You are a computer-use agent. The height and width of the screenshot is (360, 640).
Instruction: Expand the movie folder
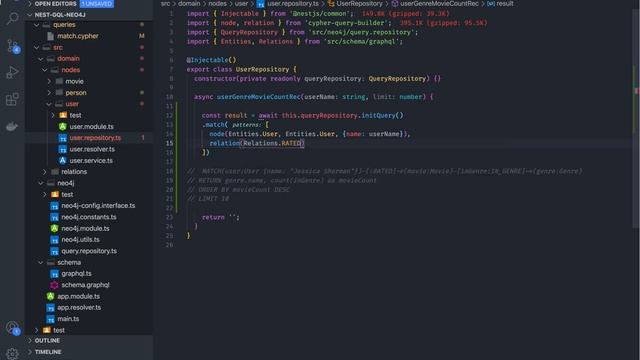pyautogui.click(x=49, y=81)
